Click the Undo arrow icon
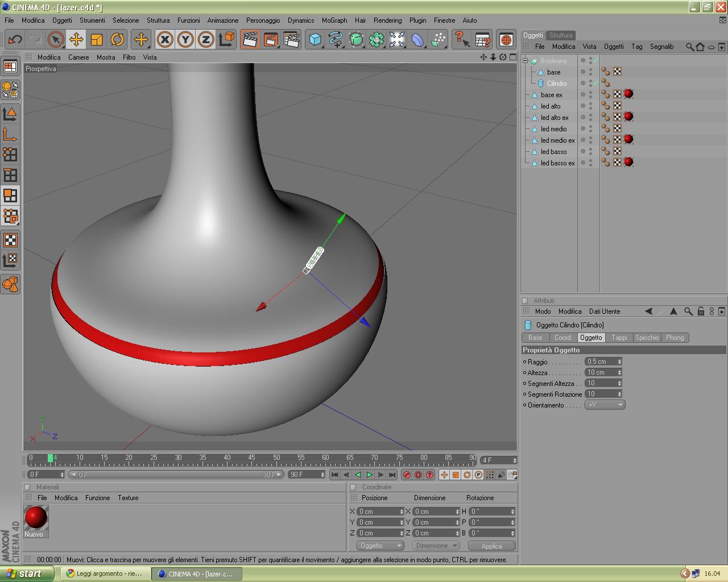Screen dimensions: 728x582 [x=15, y=39]
